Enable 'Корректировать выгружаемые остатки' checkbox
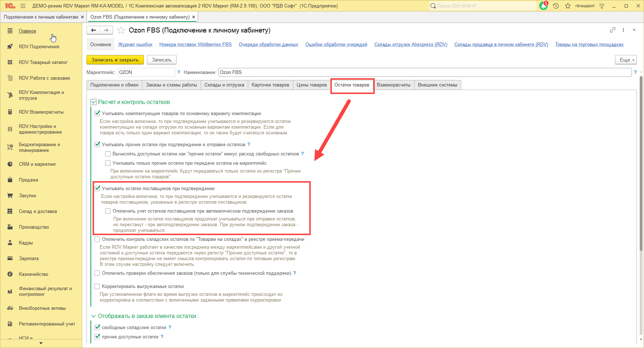Viewport: 644px width, 348px height. tap(97, 287)
